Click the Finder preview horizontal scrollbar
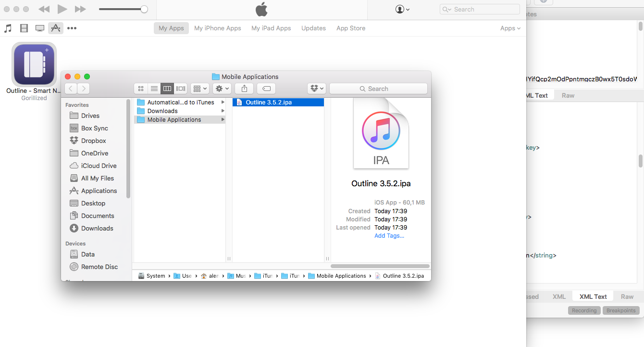 [380, 266]
